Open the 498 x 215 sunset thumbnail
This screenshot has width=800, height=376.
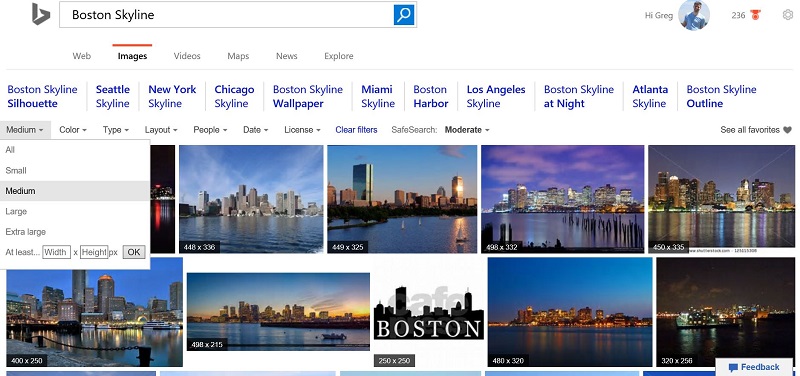point(278,312)
